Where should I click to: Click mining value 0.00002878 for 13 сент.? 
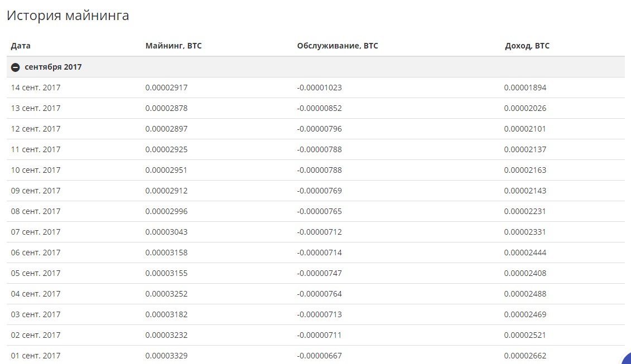point(166,108)
